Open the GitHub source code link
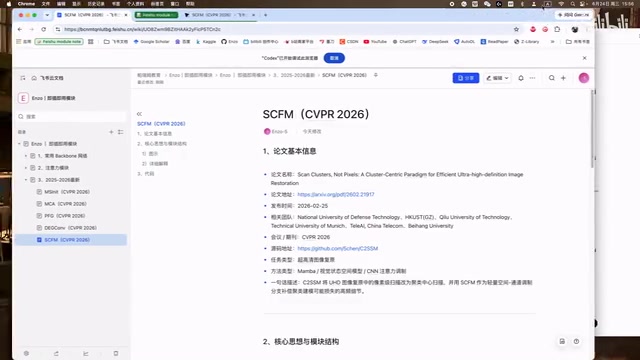640x360 pixels. click(x=338, y=249)
